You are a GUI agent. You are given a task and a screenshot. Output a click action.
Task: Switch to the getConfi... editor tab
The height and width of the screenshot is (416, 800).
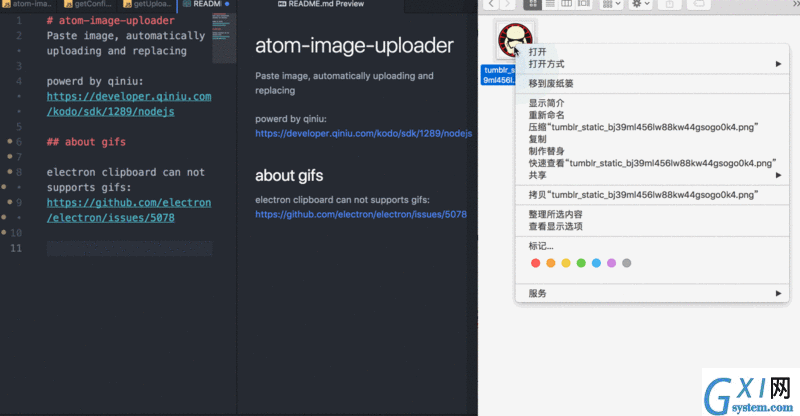click(x=88, y=4)
